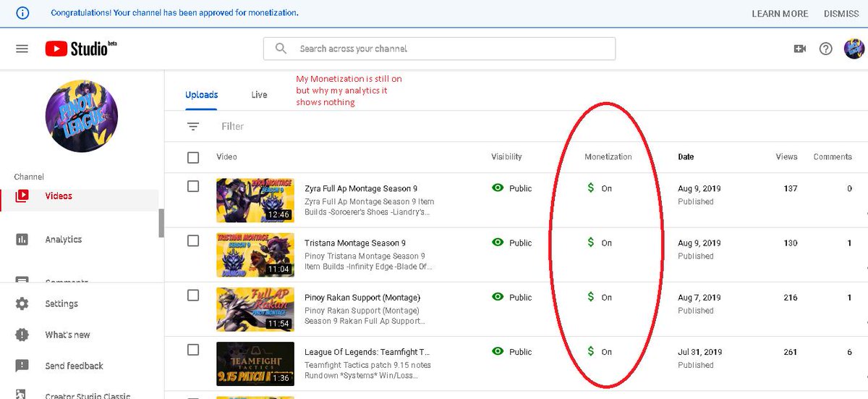
Task: Click the Videos sidebar icon
Action: tap(22, 196)
